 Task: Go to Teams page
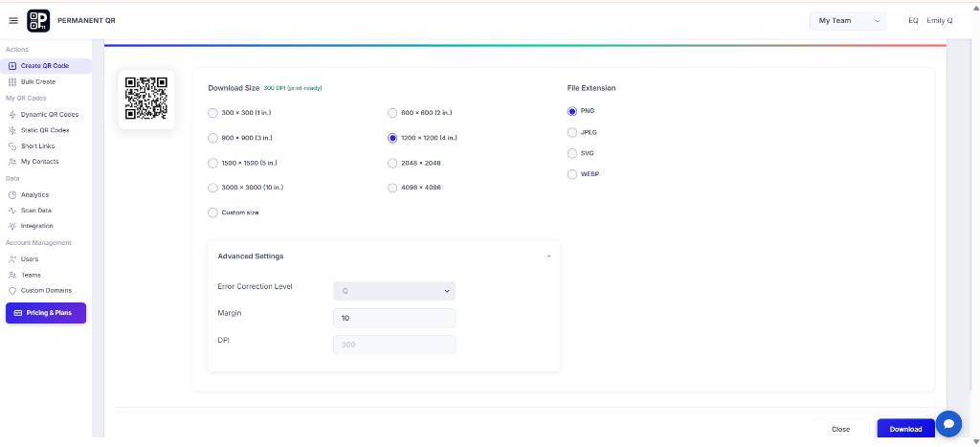point(31,275)
